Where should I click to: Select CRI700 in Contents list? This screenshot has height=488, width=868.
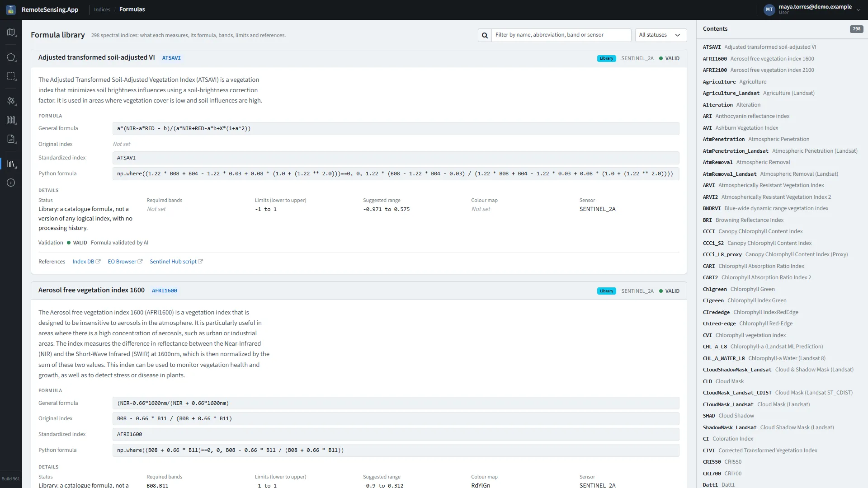(x=722, y=474)
